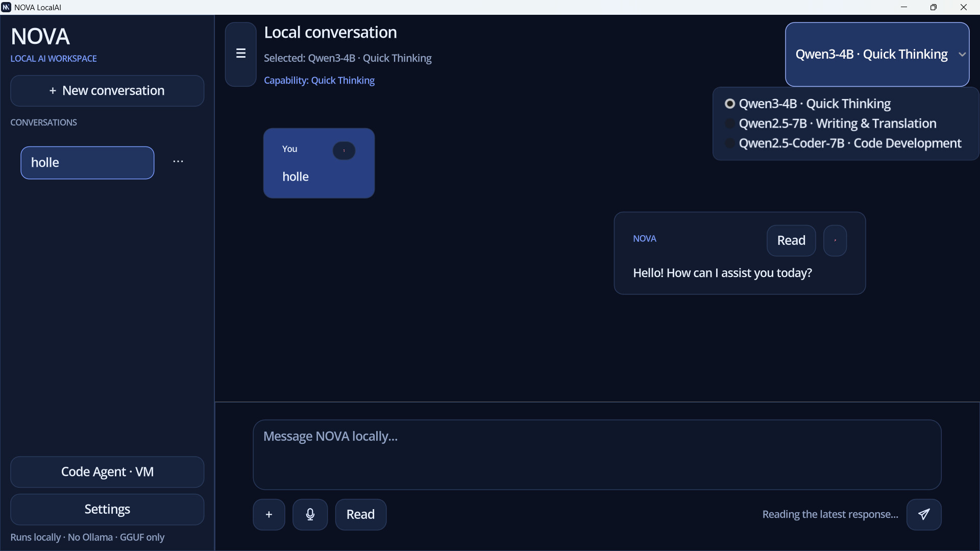Viewport: 980px width, 551px height.
Task: Open the holle conversation in sidebar
Action: tap(87, 163)
